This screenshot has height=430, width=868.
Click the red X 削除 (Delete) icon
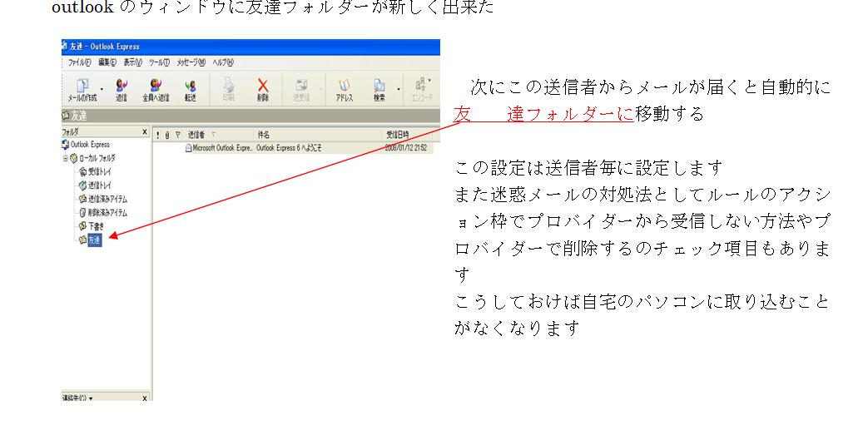263,90
